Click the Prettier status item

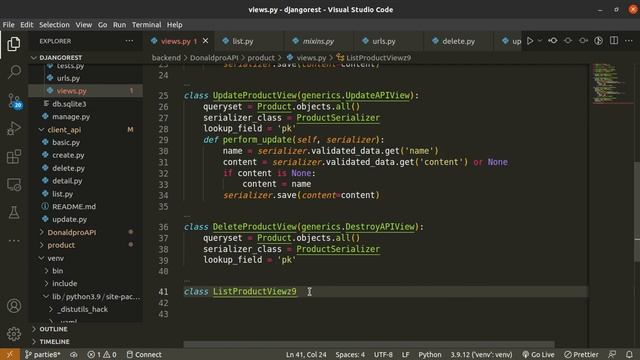point(581,354)
